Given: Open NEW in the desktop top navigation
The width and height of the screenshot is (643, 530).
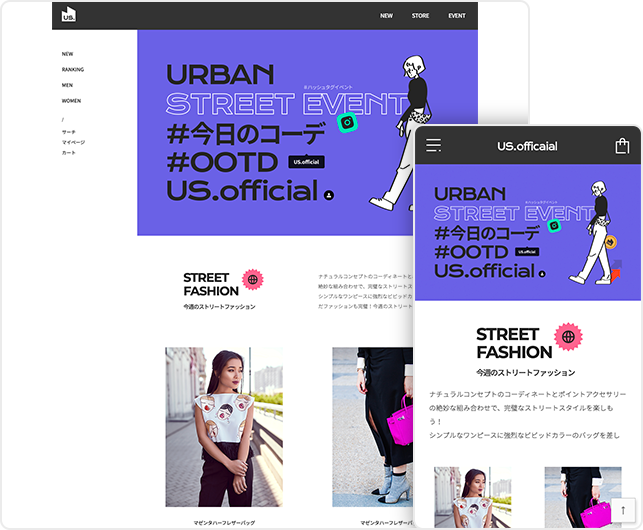Looking at the screenshot, I should tap(386, 16).
